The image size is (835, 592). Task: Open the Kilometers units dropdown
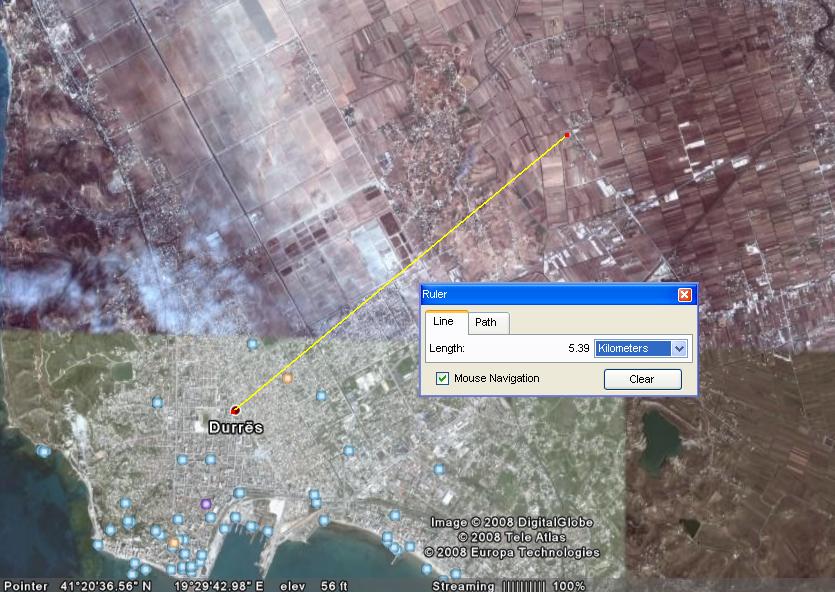[640, 348]
